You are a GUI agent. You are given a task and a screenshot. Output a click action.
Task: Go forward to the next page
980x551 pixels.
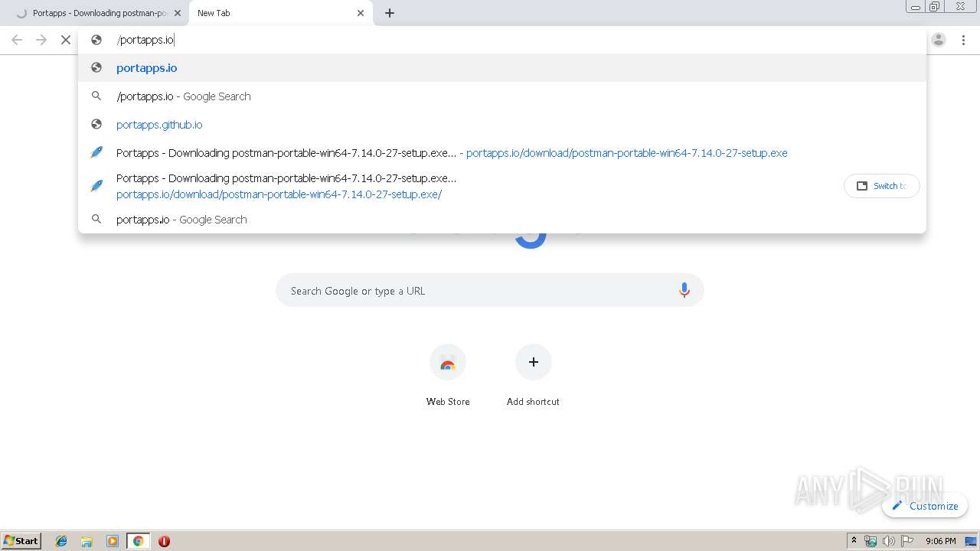pyautogui.click(x=41, y=40)
